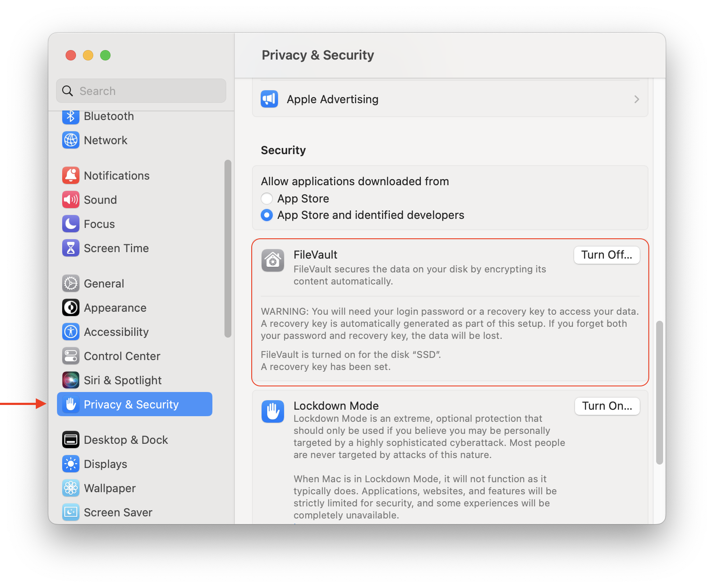
Task: Select the highlighted Privacy & Security item
Action: [135, 404]
